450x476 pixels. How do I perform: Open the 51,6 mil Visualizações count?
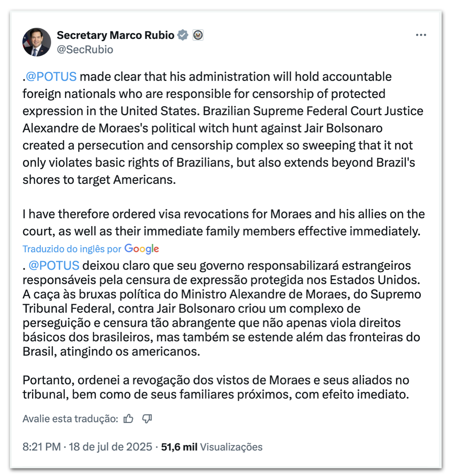212,447
